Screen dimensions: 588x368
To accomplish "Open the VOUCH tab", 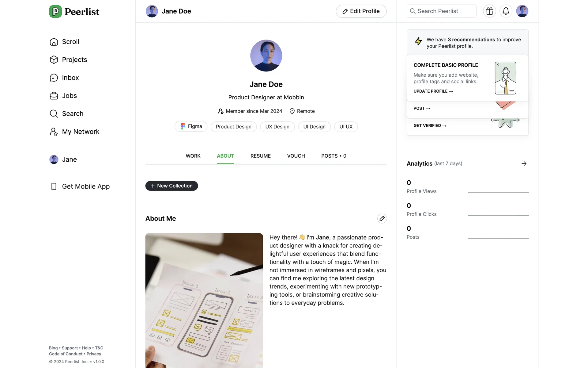I will click(296, 156).
